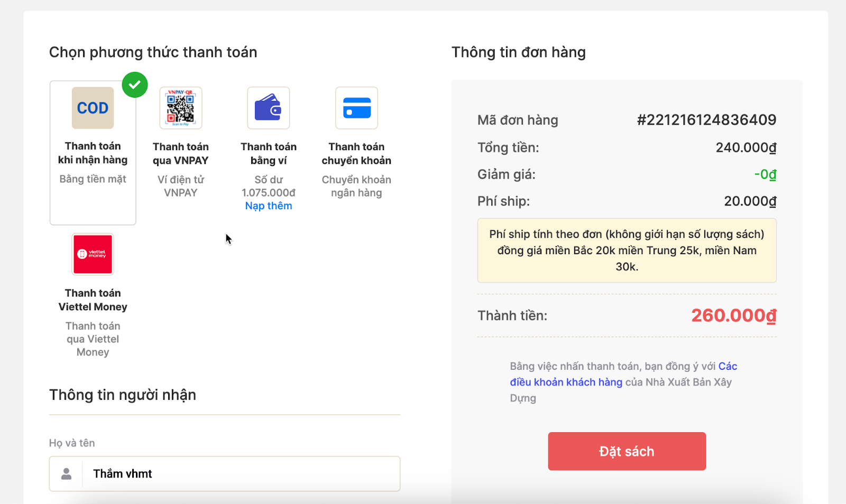Image resolution: width=846 pixels, height=504 pixels.
Task: Select the wallet payment icon
Action: click(x=269, y=108)
